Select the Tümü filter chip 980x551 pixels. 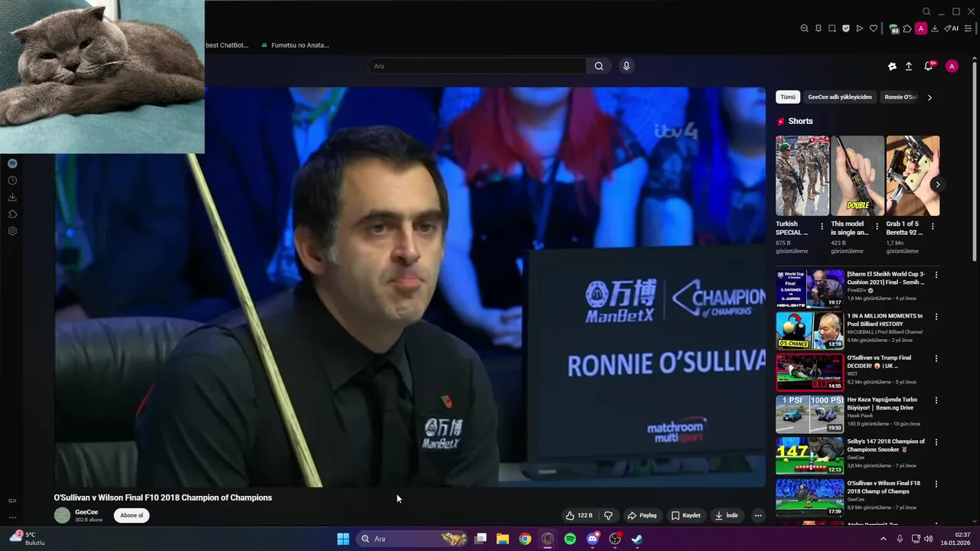[x=788, y=97]
